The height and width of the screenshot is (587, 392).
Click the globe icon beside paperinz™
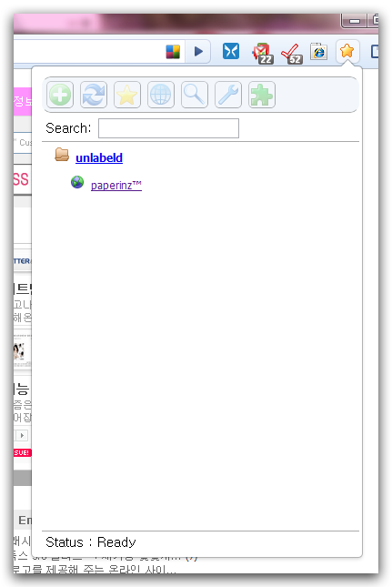(77, 182)
